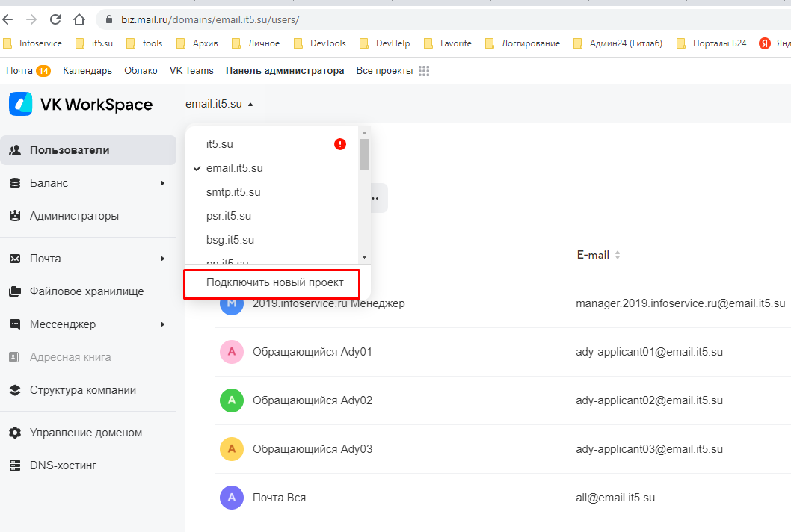Click email ady-applicant01@email.it5.su
Screen dimensions: 791x532
[649, 352]
